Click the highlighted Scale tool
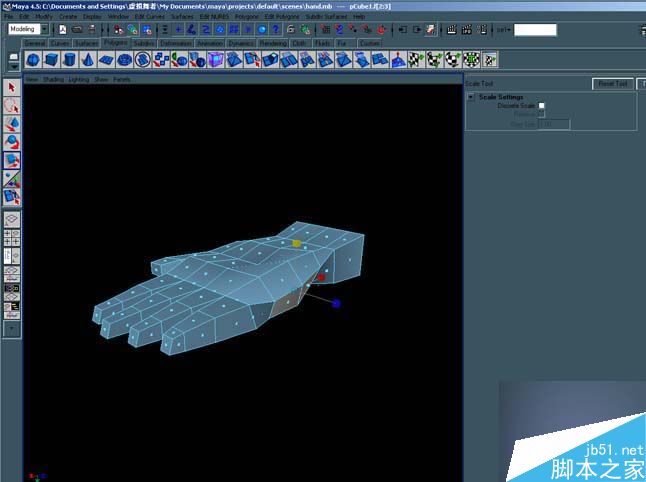The image size is (646, 482). [12, 160]
